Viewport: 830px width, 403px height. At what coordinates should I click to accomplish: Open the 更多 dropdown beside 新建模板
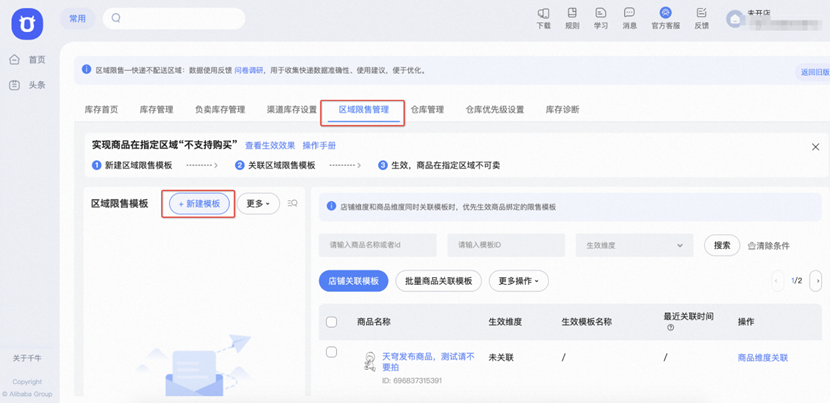coord(258,203)
